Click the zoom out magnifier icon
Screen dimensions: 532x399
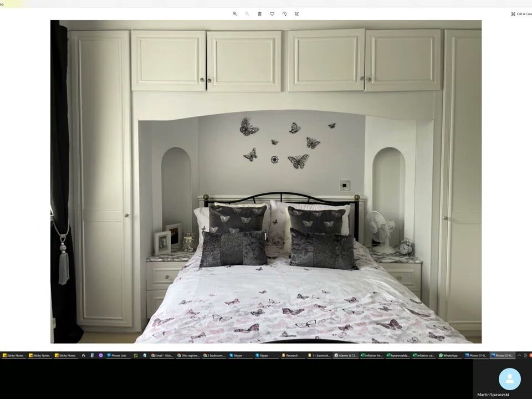(247, 14)
